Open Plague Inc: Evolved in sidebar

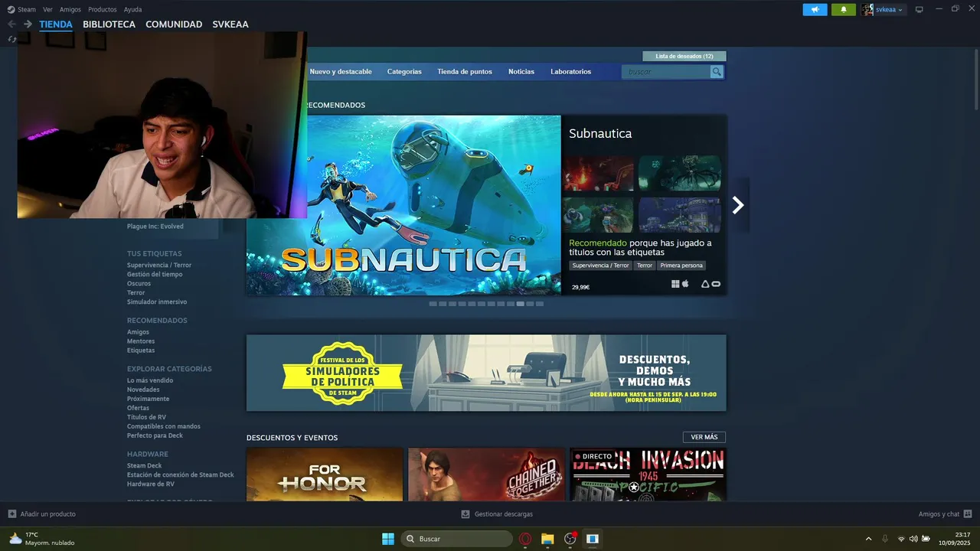[x=155, y=227]
